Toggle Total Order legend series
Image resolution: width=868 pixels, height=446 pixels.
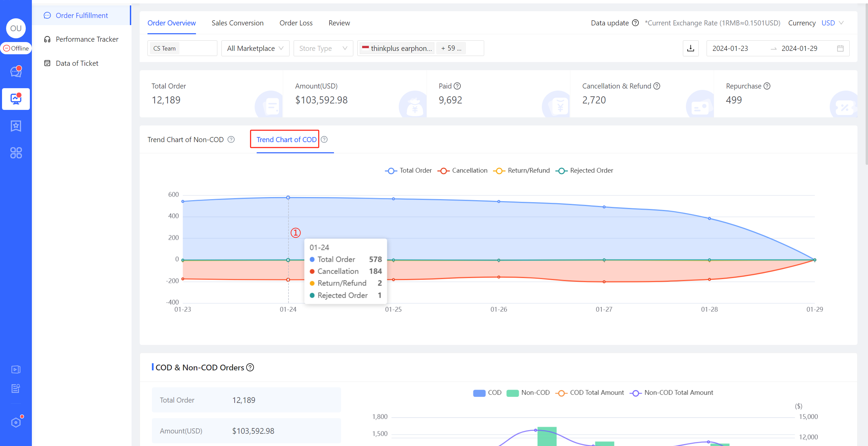pos(408,171)
